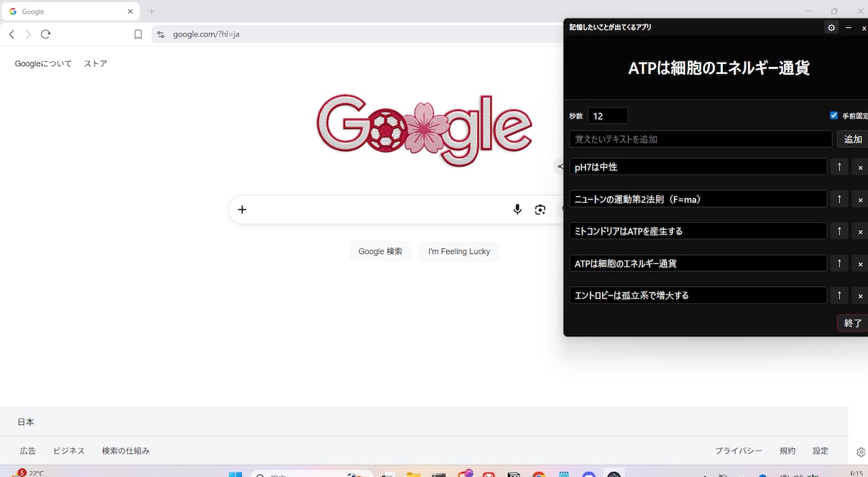Open the ストア link

tap(95, 63)
